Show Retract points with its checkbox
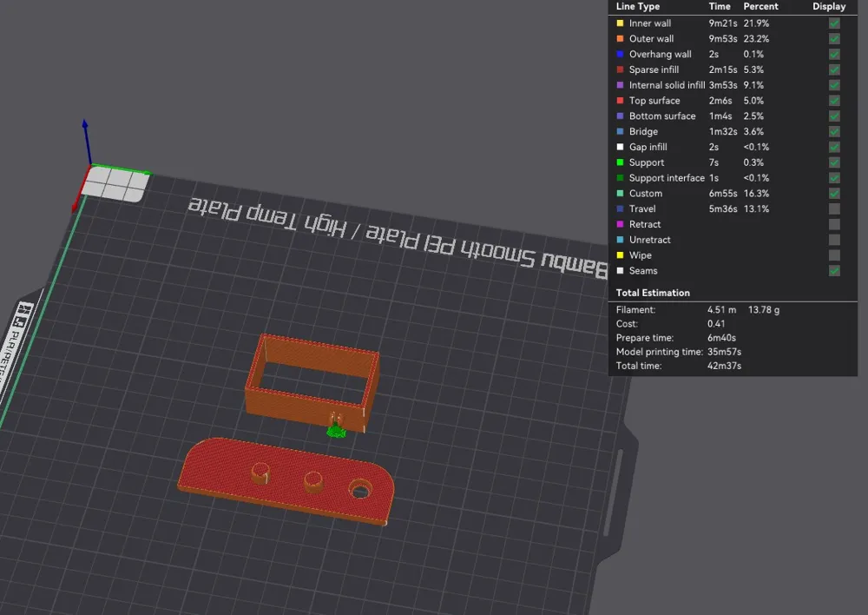The width and height of the screenshot is (868, 615). [834, 225]
